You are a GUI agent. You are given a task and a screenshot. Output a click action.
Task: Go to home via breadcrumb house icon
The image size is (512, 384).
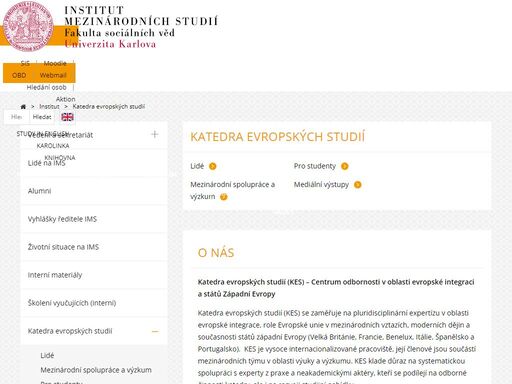tap(23, 107)
